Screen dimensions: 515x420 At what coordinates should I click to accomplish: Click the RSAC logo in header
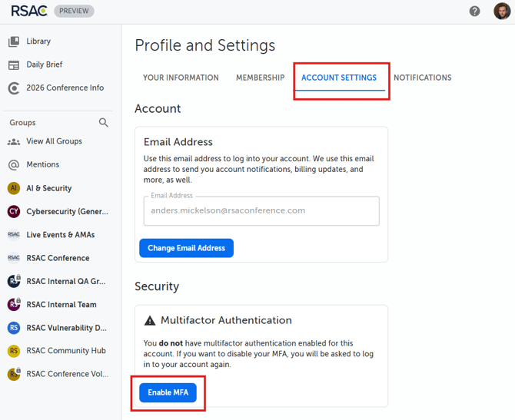point(29,11)
